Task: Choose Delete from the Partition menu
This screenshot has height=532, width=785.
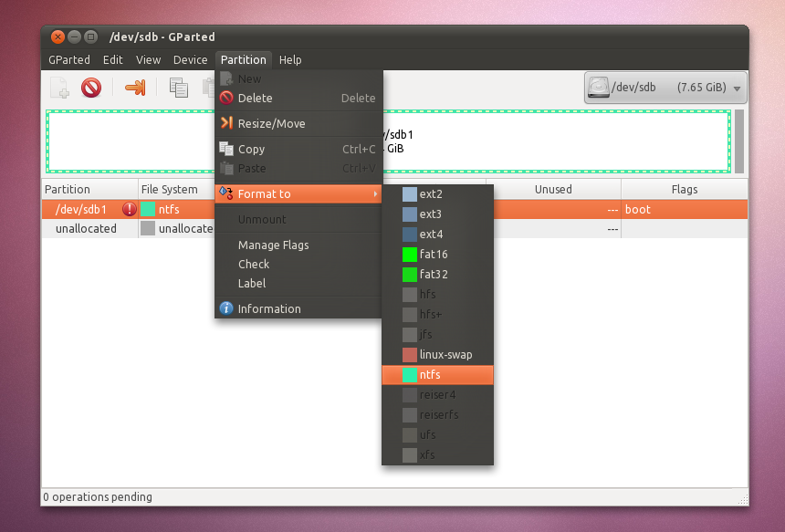Action: click(x=298, y=98)
